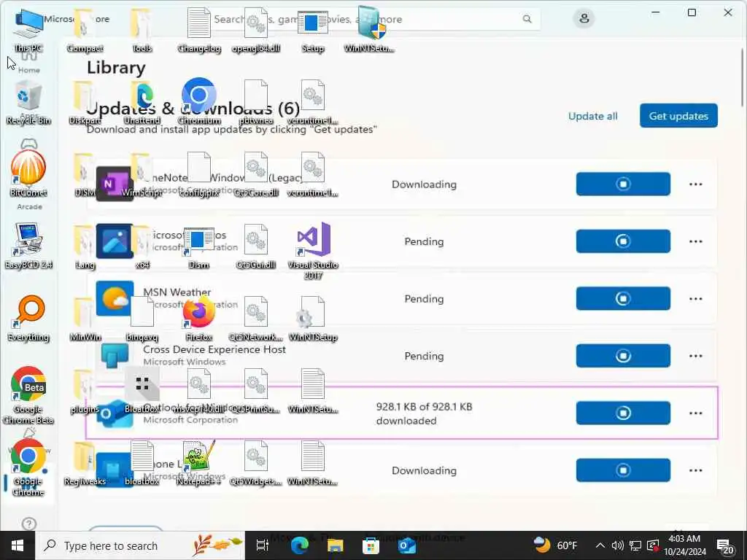Select the Visual Studio 2017 shortcut
The image size is (747, 560).
tap(313, 251)
